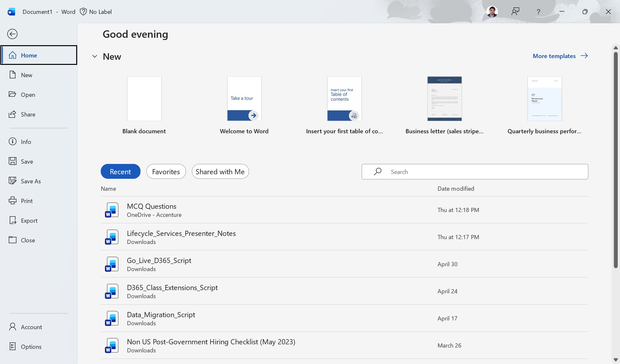The height and width of the screenshot is (364, 620).
Task: Switch to the Recent tab
Action: pyautogui.click(x=120, y=171)
